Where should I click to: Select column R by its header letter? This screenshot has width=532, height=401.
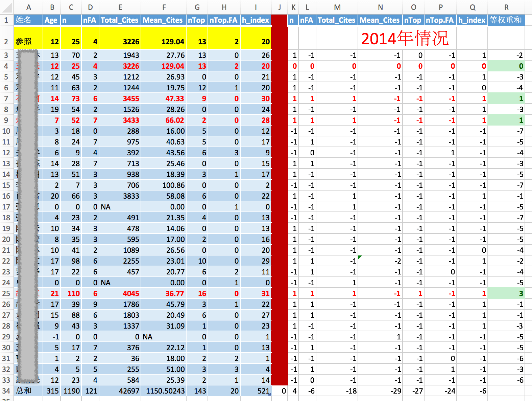(506, 7)
